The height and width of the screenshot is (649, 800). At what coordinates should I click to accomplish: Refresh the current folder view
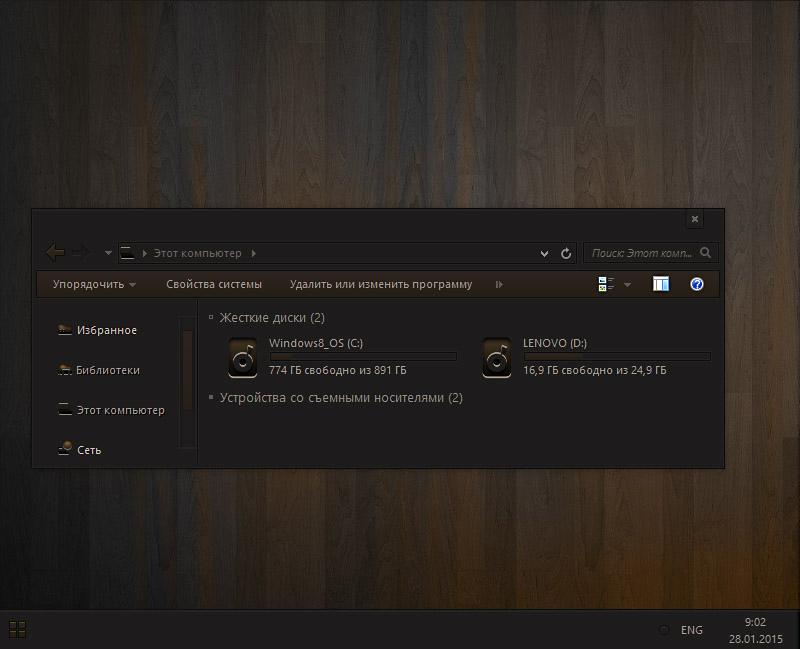(566, 253)
